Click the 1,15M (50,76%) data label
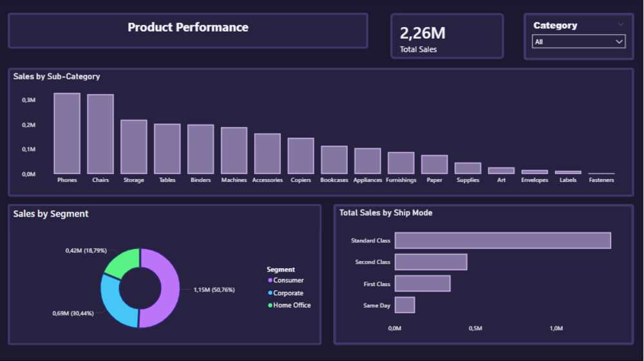Image resolution: width=644 pixels, height=361 pixels. click(x=214, y=290)
